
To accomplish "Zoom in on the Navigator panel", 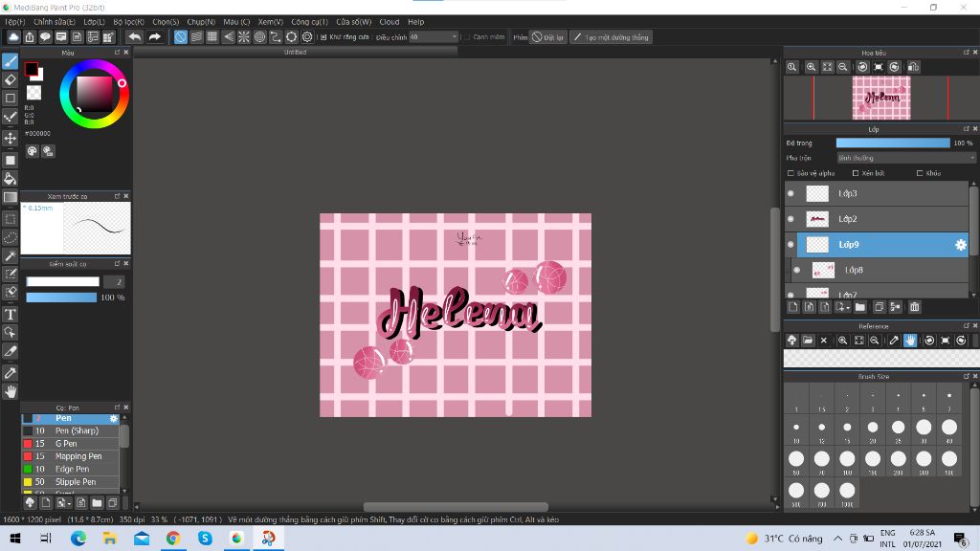I will pyautogui.click(x=811, y=67).
